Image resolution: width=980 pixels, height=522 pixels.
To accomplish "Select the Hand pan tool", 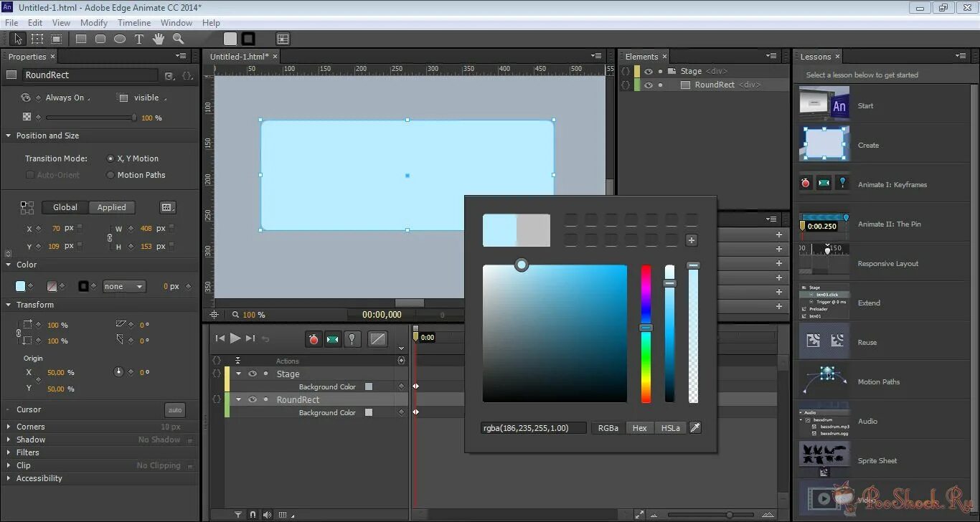I will [159, 39].
